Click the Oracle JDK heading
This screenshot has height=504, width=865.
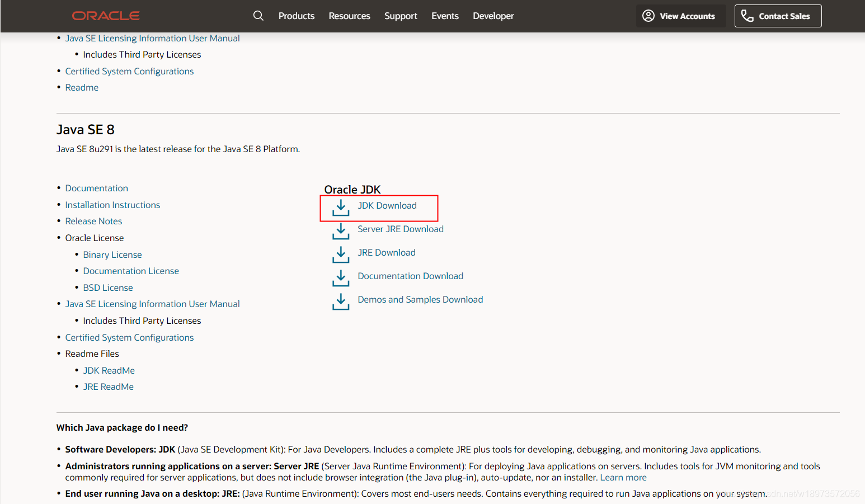tap(352, 189)
